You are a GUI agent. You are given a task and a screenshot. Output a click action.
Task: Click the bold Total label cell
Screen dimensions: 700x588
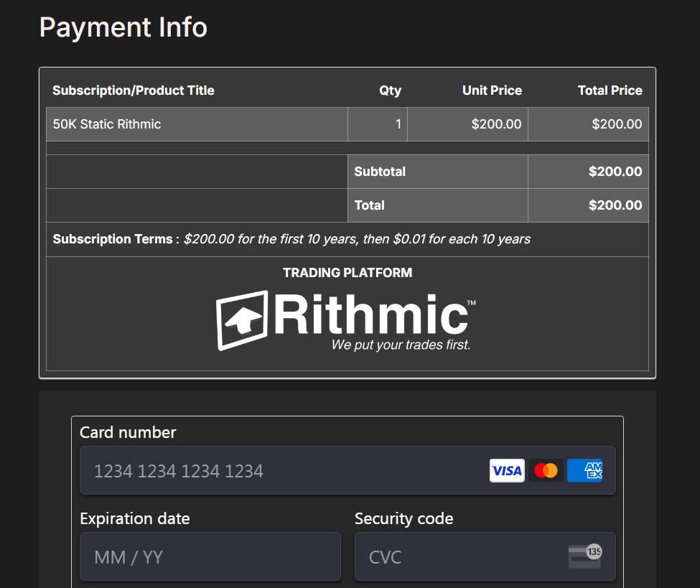click(x=438, y=205)
